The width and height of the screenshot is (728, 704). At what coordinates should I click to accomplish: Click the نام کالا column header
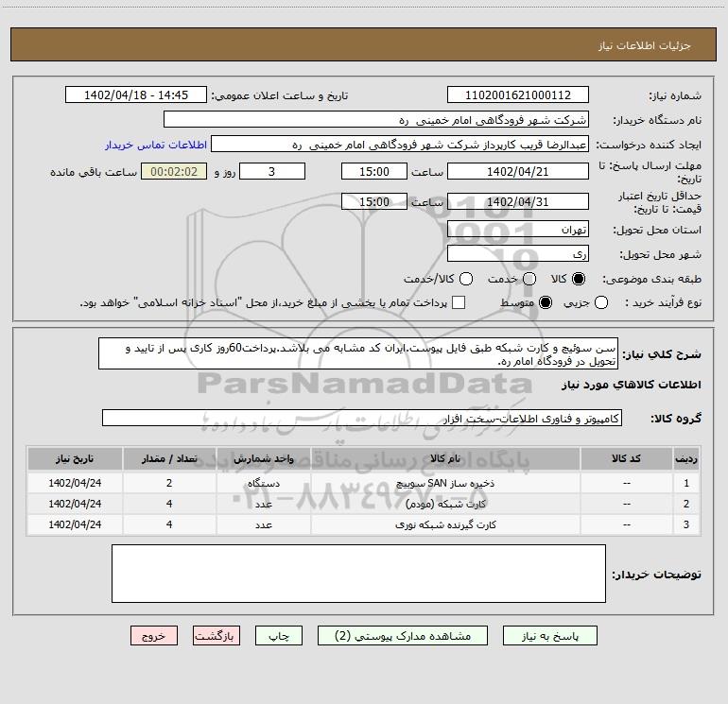(445, 458)
